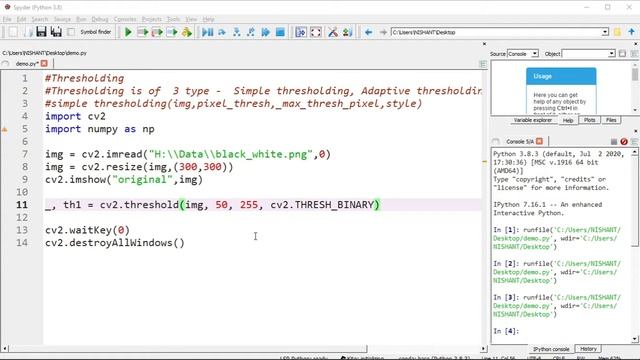Expand the Object combo box
The image size is (640, 360).
[611, 54]
